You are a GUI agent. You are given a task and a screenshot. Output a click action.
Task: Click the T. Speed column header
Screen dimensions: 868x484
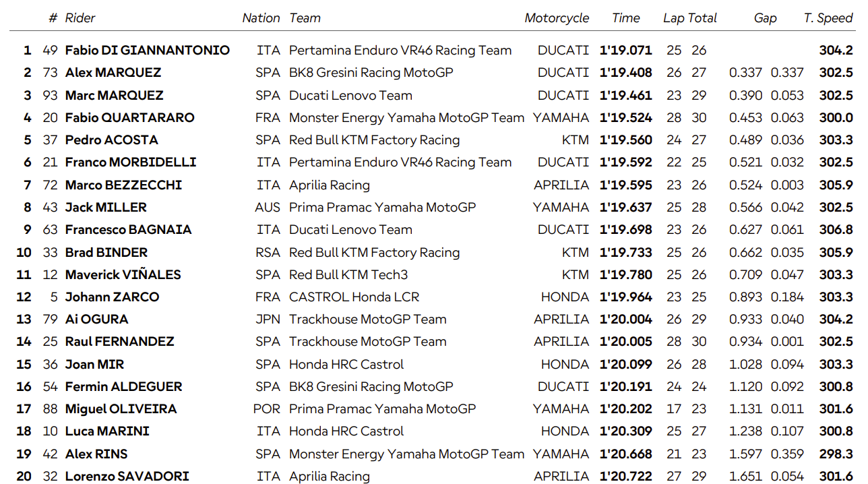tap(828, 18)
